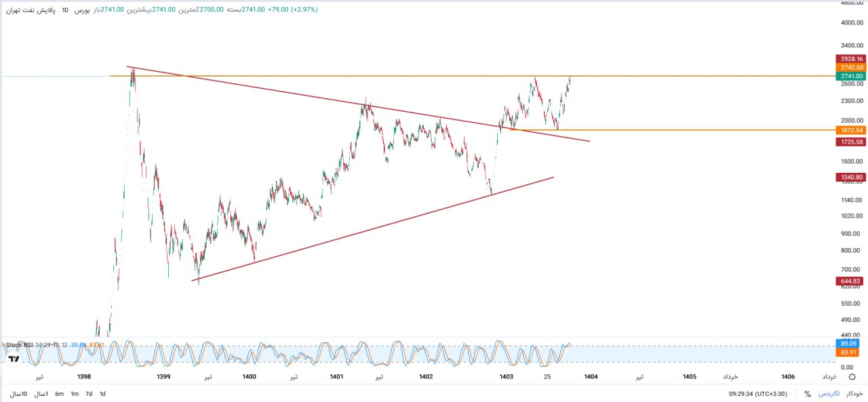The width and height of the screenshot is (868, 402).
Task: Toggle the auto (خودکار) scale option
Action: (853, 394)
